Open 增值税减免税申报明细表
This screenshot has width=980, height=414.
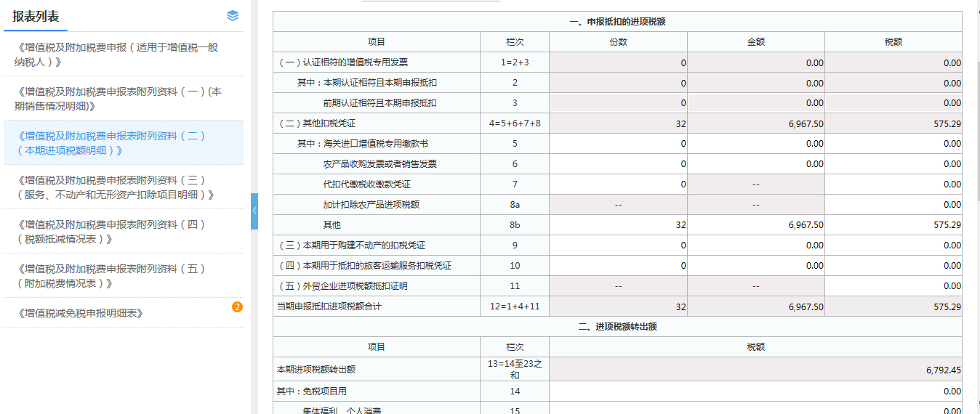[x=79, y=313]
